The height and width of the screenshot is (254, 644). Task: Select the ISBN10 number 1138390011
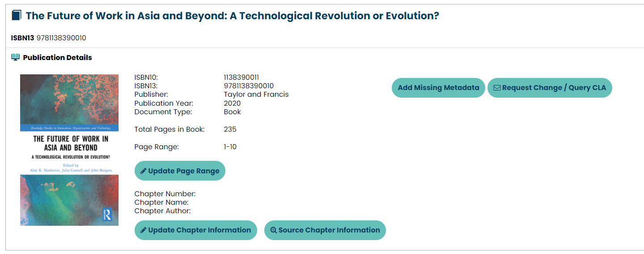pyautogui.click(x=241, y=77)
